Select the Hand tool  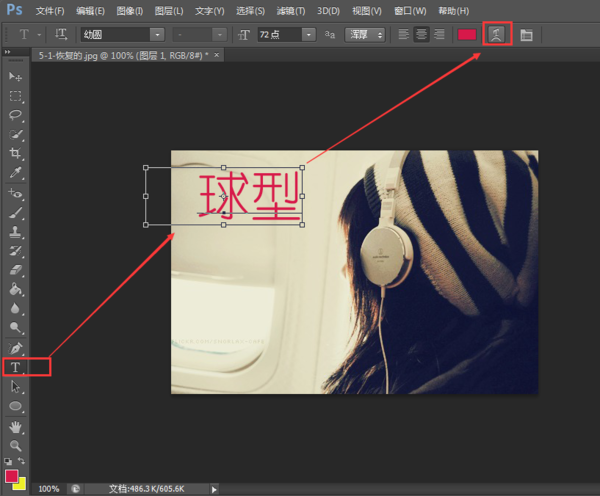15,427
